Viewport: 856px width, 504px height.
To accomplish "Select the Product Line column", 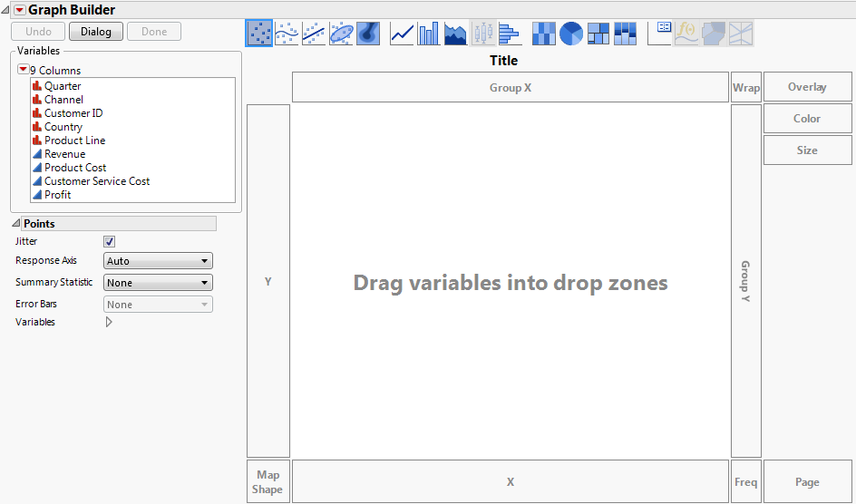I will [74, 141].
